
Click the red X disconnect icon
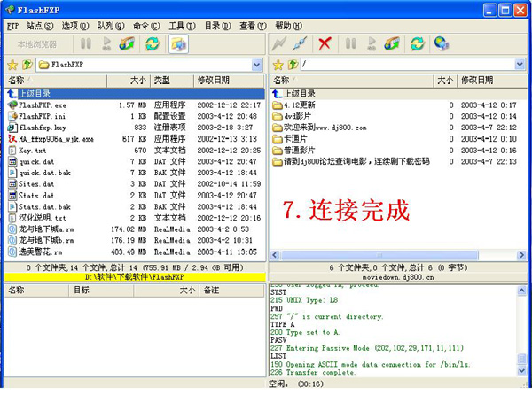pos(325,43)
